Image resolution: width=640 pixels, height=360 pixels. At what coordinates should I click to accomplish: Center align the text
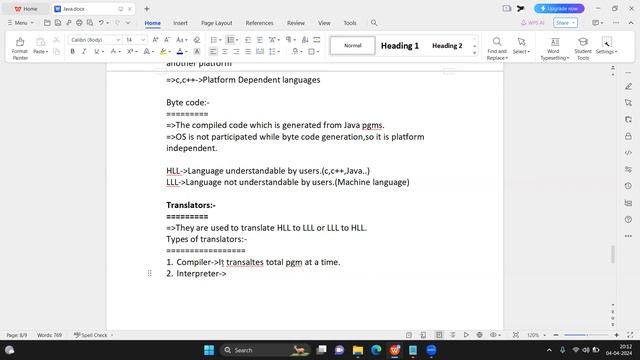[x=224, y=51]
